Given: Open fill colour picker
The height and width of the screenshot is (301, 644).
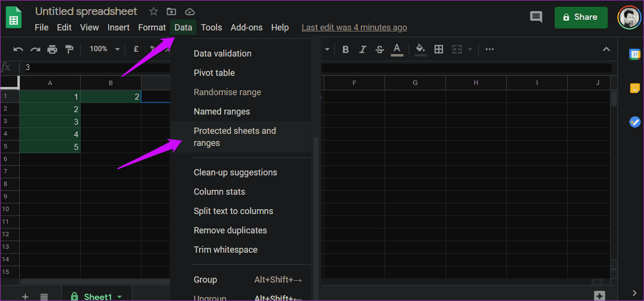Looking at the screenshot, I should coord(420,49).
